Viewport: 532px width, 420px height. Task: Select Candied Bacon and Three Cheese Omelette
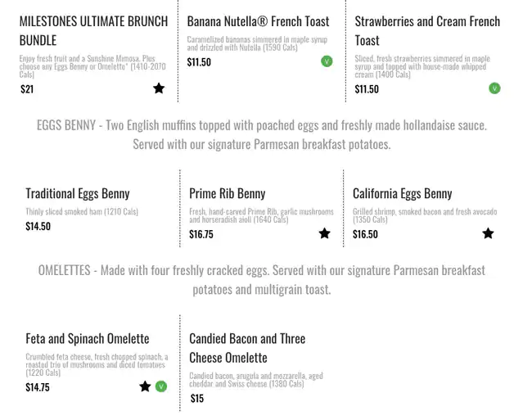(246, 348)
